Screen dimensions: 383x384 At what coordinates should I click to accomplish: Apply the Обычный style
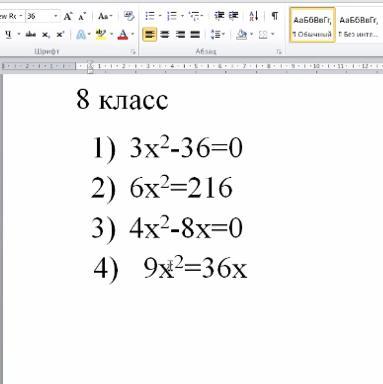coord(312,25)
